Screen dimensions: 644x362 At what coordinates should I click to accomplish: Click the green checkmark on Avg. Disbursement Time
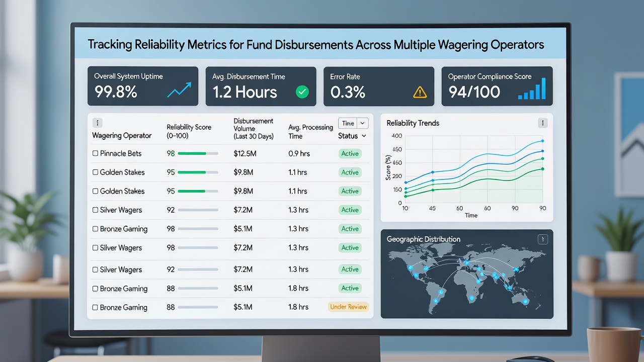tap(302, 92)
